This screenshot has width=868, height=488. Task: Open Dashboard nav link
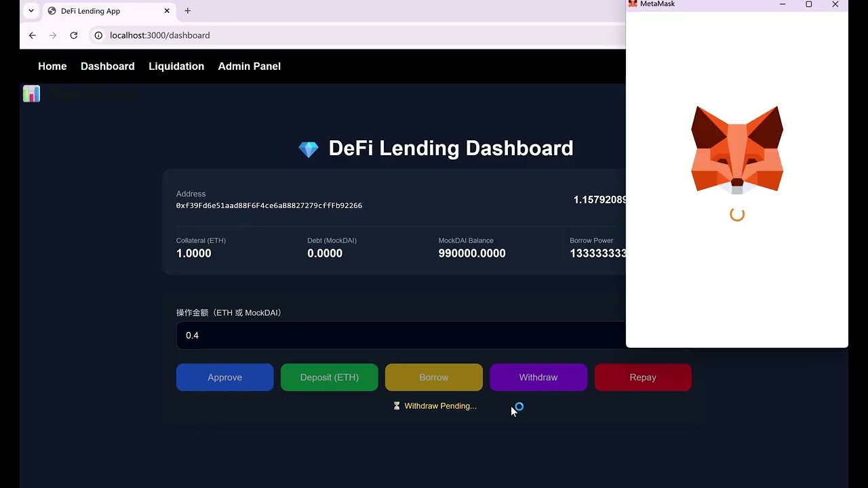[x=108, y=66]
